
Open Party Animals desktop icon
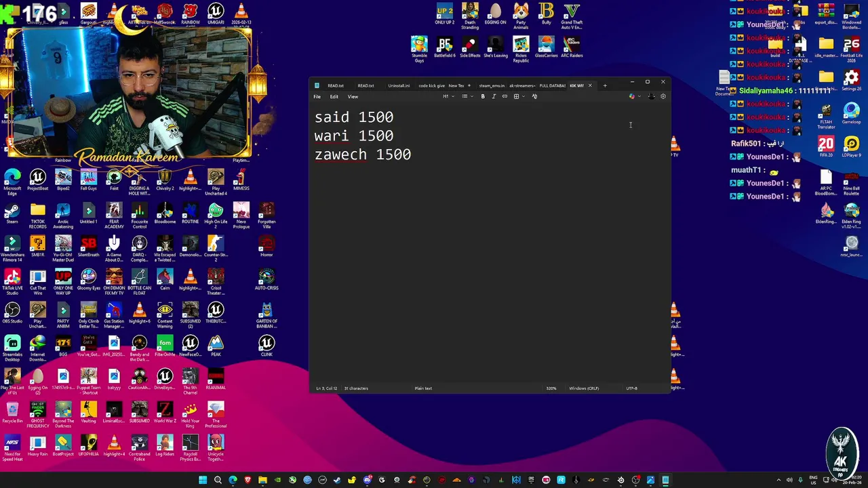click(x=521, y=16)
